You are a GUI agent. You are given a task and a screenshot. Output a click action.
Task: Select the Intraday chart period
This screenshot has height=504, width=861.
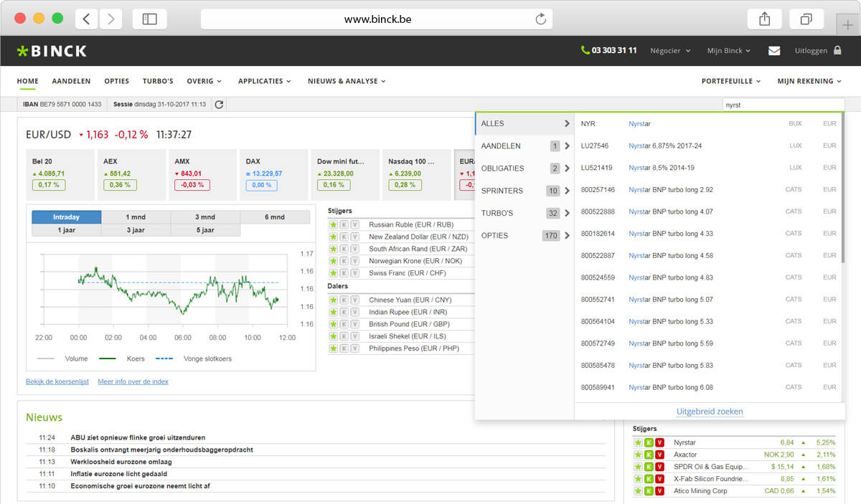click(66, 217)
